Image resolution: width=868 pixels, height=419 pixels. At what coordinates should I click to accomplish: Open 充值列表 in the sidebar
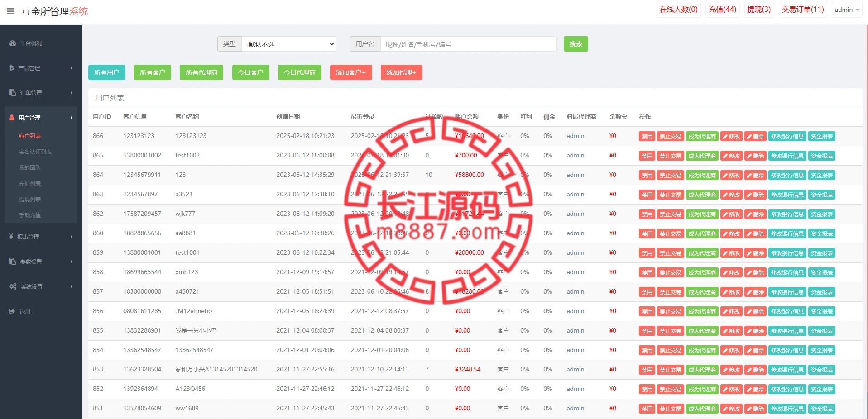tap(30, 183)
